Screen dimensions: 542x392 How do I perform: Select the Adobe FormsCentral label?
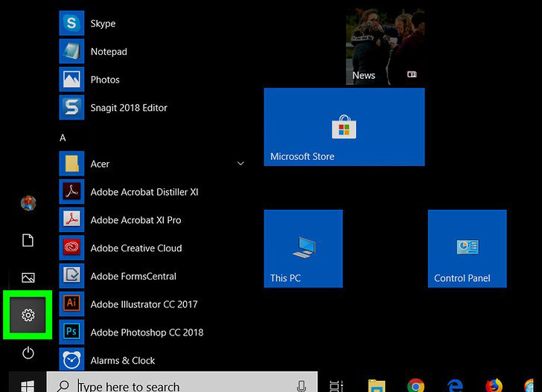click(x=133, y=276)
